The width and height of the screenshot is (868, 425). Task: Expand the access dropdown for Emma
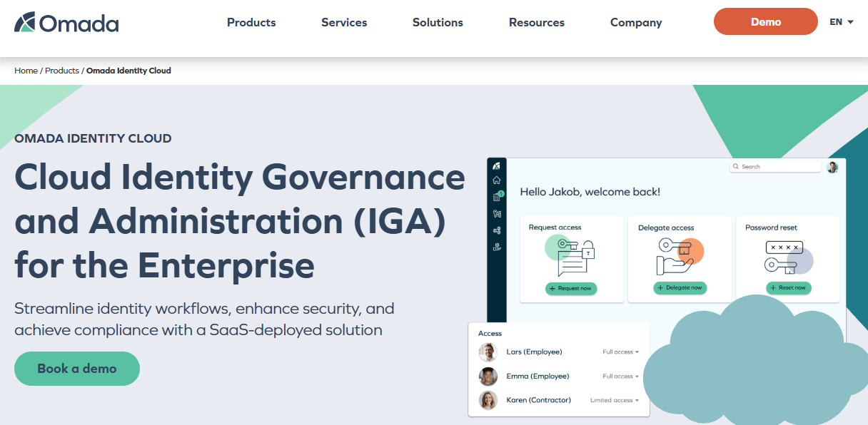pyautogui.click(x=620, y=377)
